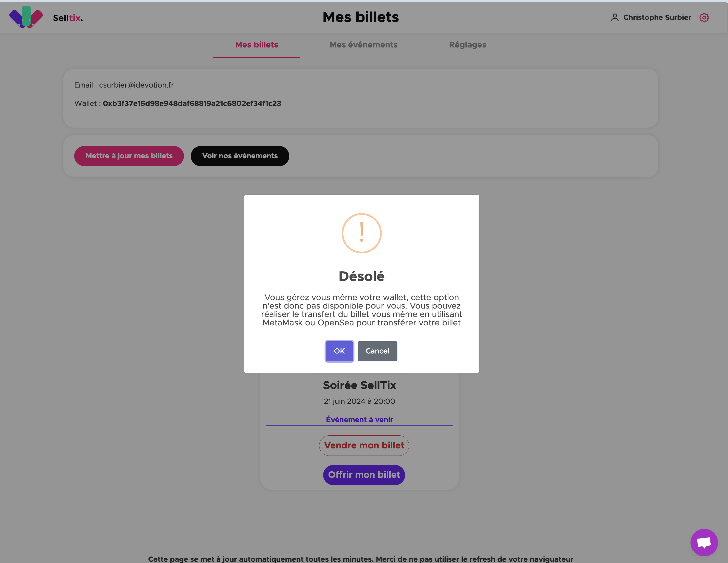This screenshot has width=728, height=563.
Task: Click the orange exclamation warning icon
Action: [x=361, y=233]
